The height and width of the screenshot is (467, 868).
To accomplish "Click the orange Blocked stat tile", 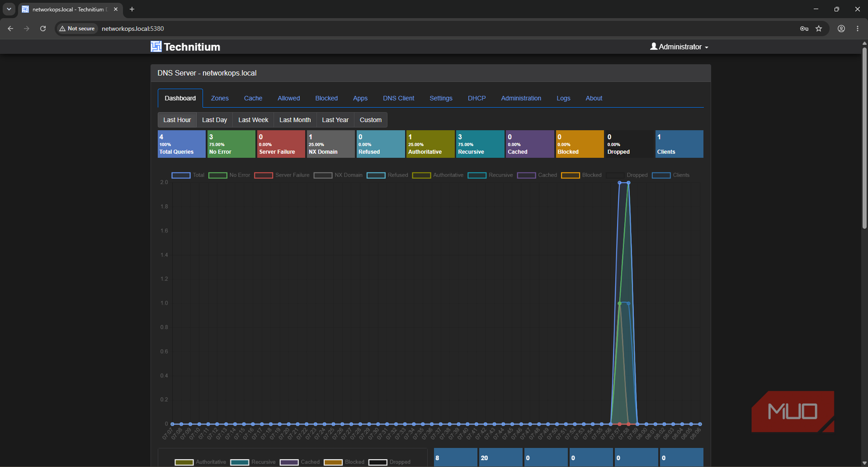I will [580, 144].
